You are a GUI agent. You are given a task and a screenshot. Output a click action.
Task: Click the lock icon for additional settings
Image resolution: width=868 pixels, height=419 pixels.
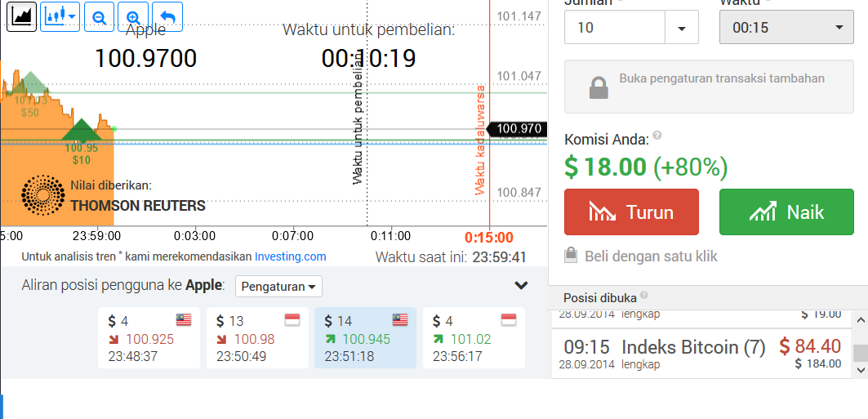(x=599, y=87)
